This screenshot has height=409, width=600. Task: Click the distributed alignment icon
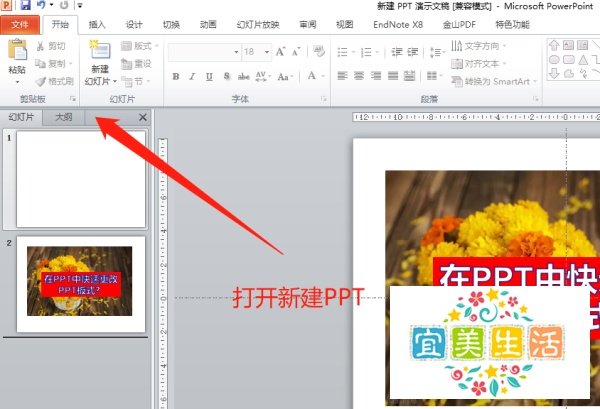click(x=409, y=76)
